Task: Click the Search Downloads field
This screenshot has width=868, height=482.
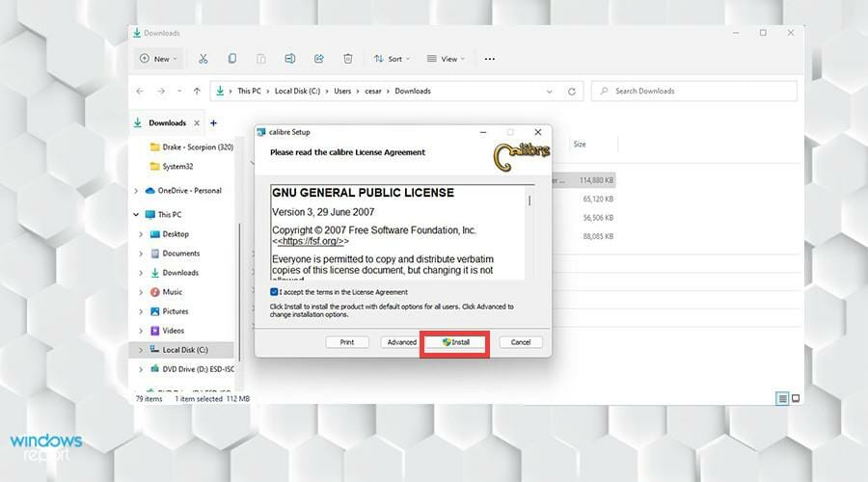Action: click(x=694, y=91)
